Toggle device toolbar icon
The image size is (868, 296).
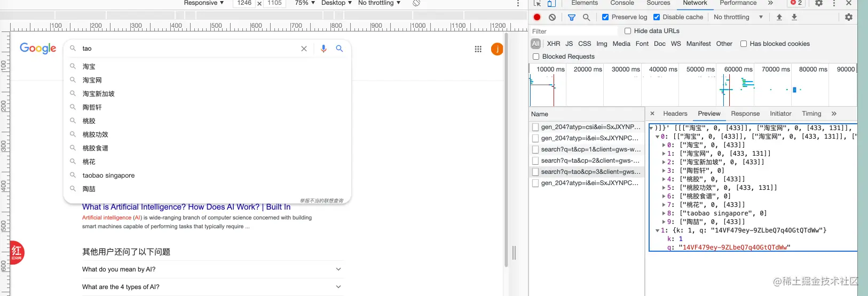click(551, 3)
